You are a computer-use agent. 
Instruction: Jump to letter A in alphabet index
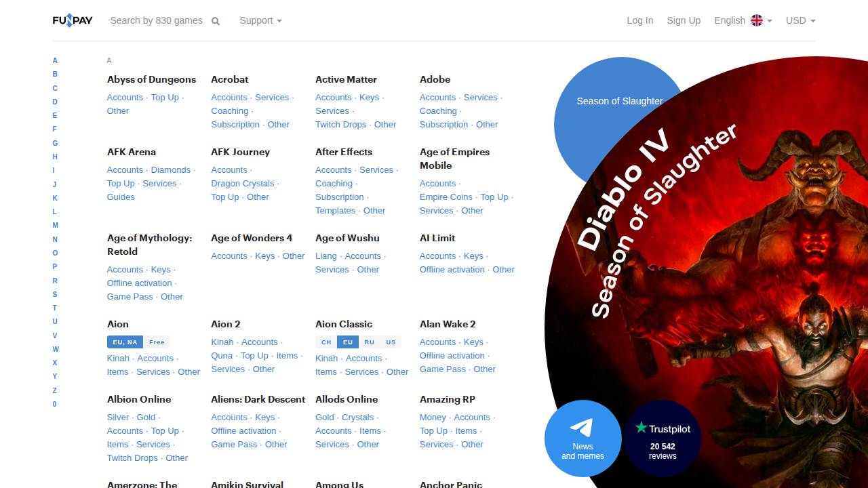(55, 60)
